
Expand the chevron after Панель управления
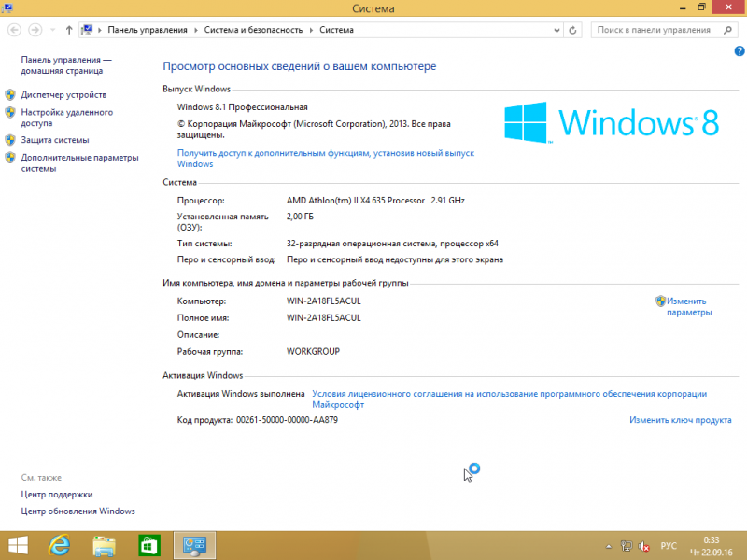pos(196,30)
